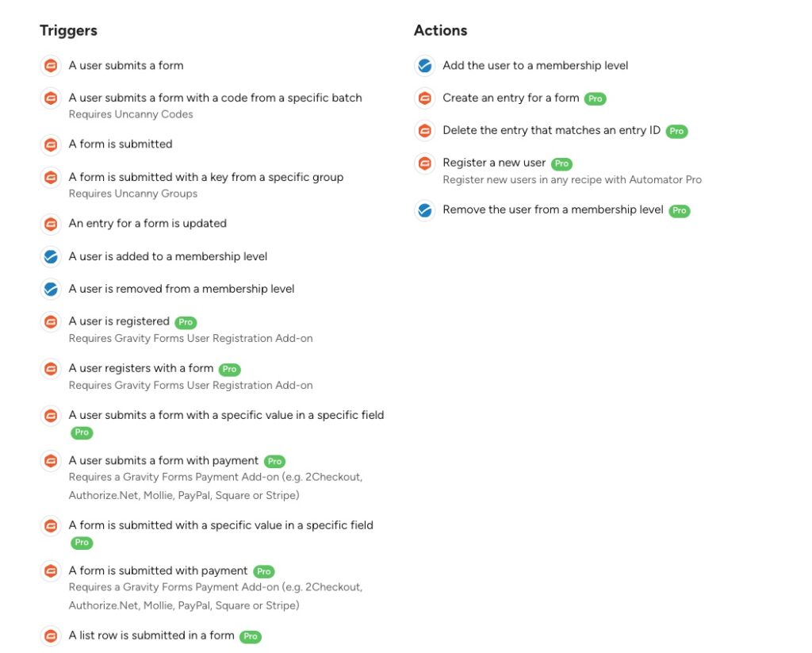Open 'A user submits a form with a code from a specific batch'
The image size is (812, 653).
pos(216,98)
